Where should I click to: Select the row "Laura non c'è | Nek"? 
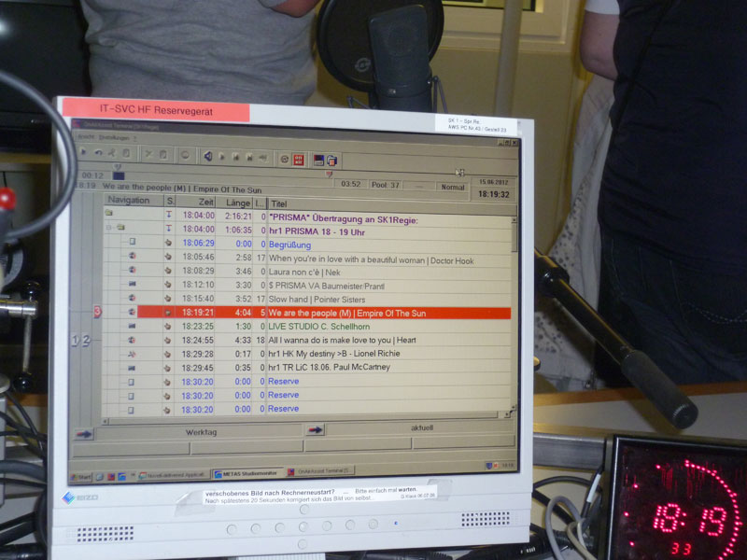pos(307,272)
